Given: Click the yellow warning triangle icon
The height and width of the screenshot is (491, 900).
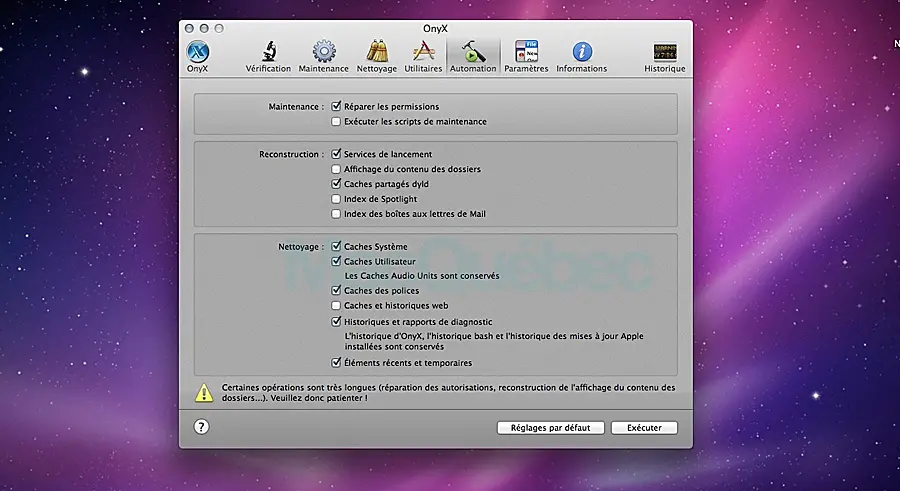Looking at the screenshot, I should (x=204, y=393).
